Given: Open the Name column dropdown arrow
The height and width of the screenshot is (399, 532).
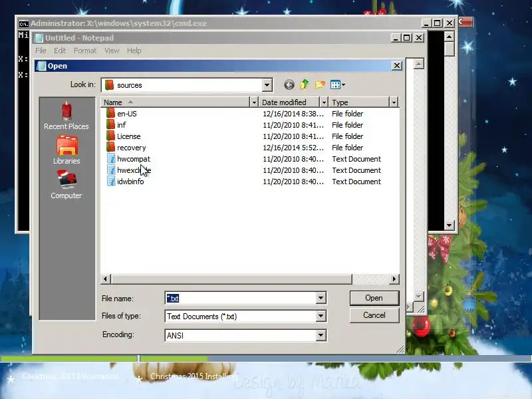Looking at the screenshot, I should click(254, 102).
